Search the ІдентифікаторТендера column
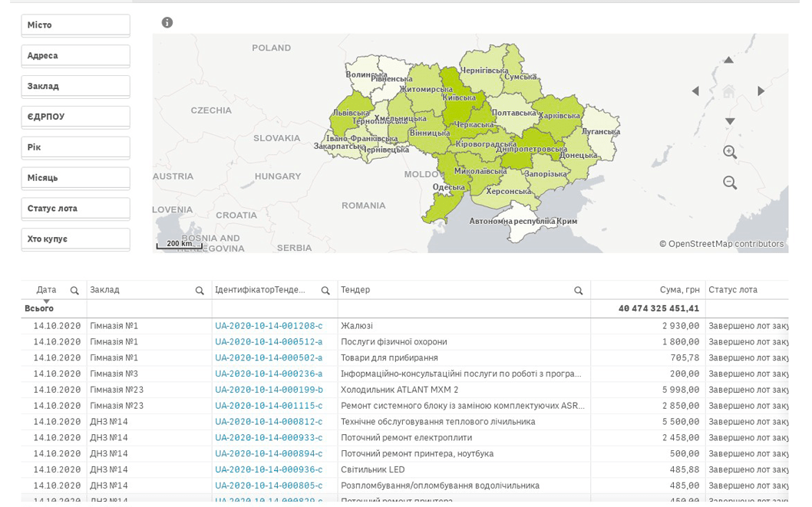The image size is (812, 507). [325, 290]
